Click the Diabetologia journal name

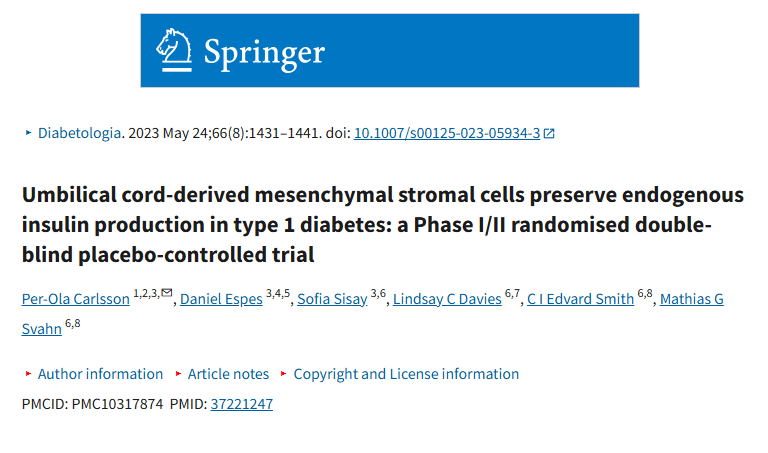click(x=79, y=133)
